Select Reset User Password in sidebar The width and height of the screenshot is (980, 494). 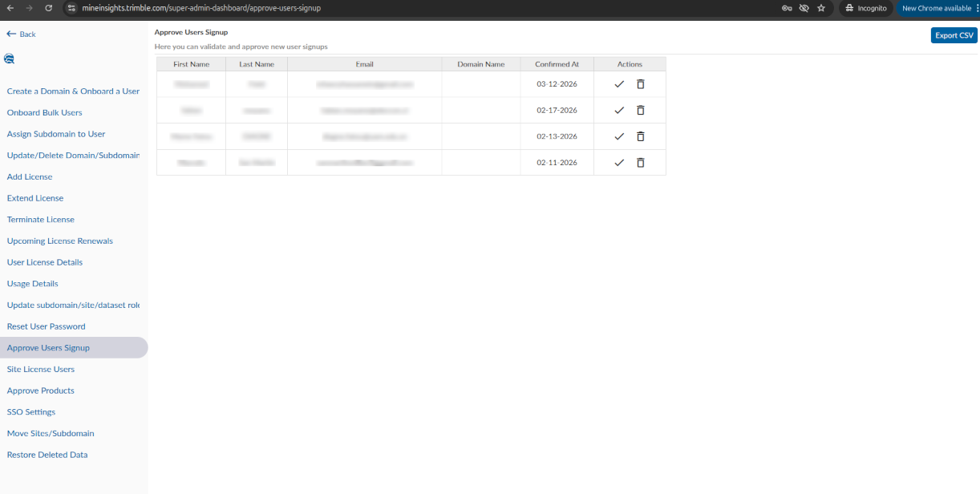pos(46,326)
